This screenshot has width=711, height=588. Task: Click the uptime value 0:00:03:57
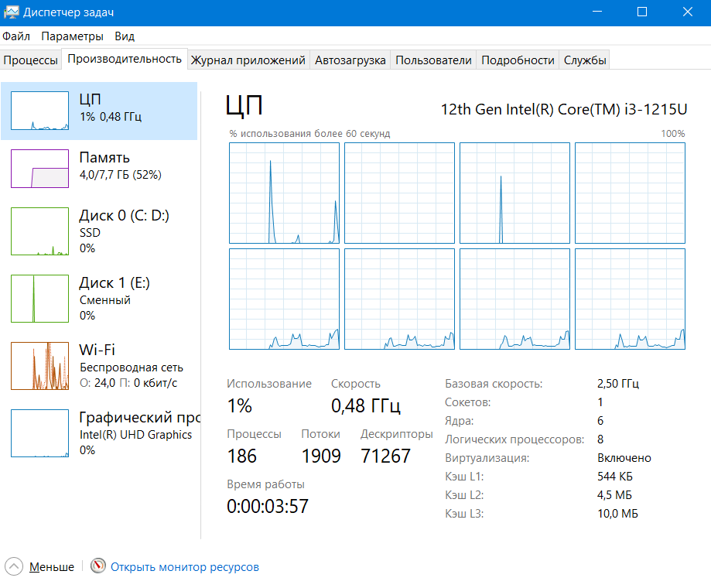point(268,507)
